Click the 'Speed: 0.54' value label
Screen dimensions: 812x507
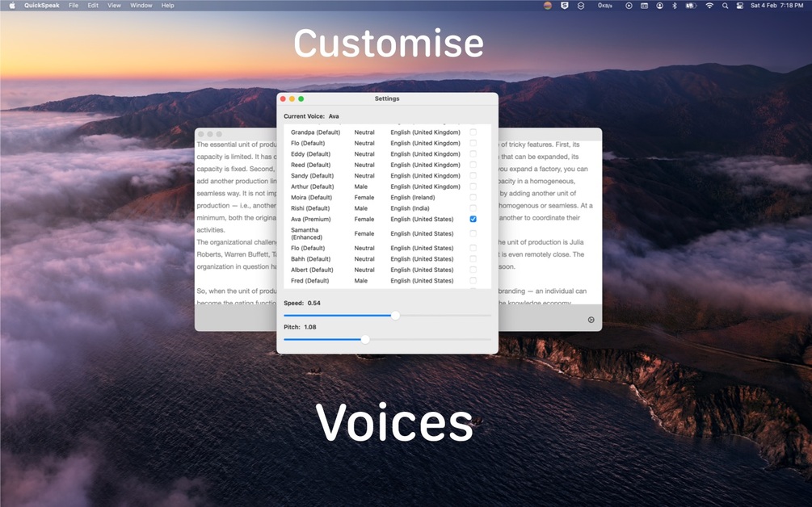pos(302,304)
